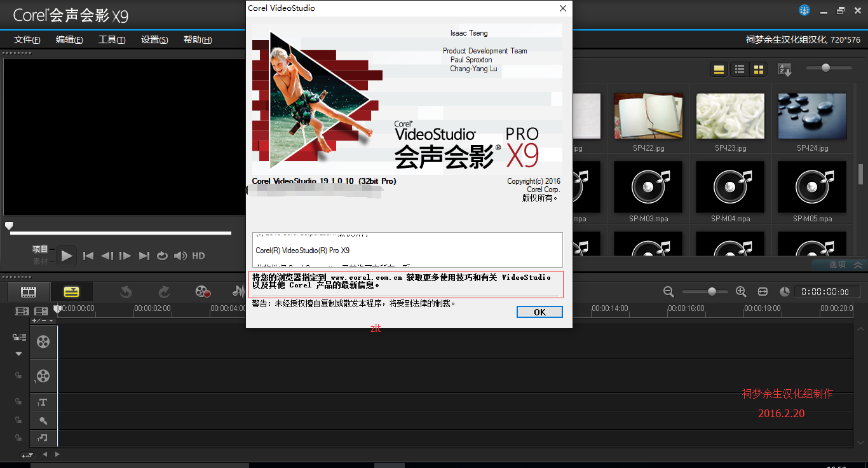Expand the ripple editing track options arrow
The height and width of the screenshot is (468, 868).
[x=18, y=354]
